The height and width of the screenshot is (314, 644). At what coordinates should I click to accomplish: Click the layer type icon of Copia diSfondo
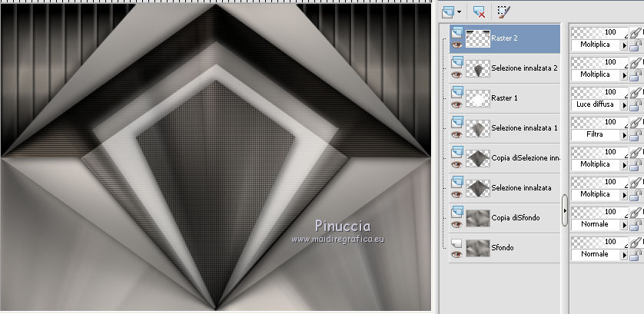(x=457, y=212)
